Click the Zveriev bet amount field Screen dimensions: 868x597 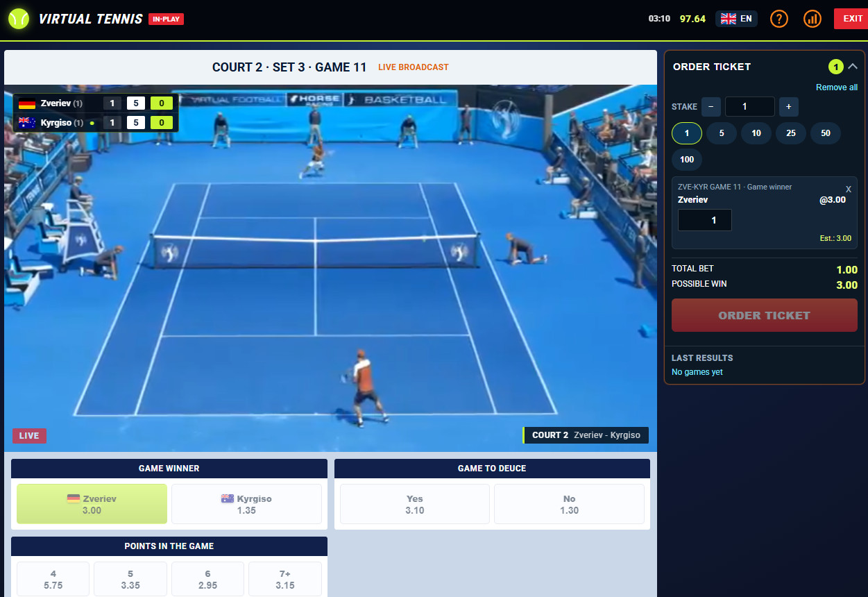click(x=704, y=220)
